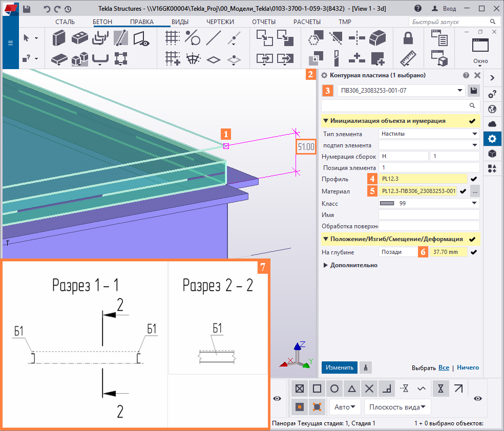Image resolution: width=504 pixels, height=431 pixels.
Task: Expand the Дополнительно section
Action: point(325,265)
